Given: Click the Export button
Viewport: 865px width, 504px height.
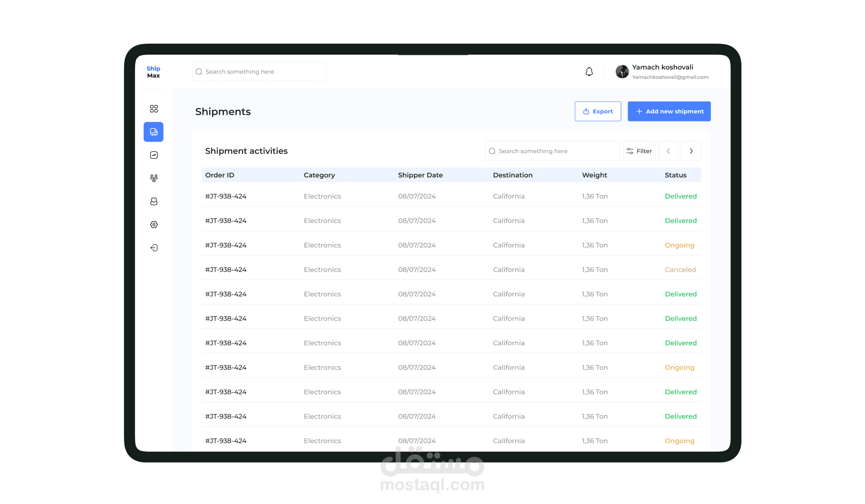Looking at the screenshot, I should (597, 111).
